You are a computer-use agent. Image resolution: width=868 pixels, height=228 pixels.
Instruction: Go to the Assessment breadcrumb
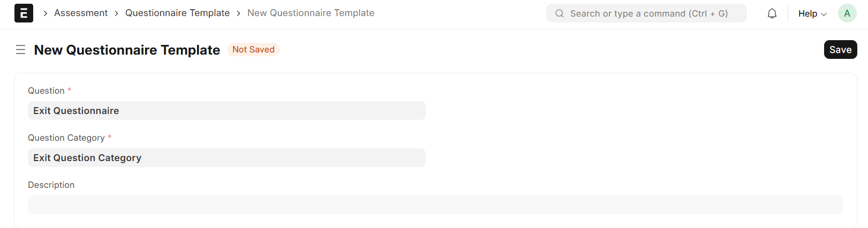81,13
